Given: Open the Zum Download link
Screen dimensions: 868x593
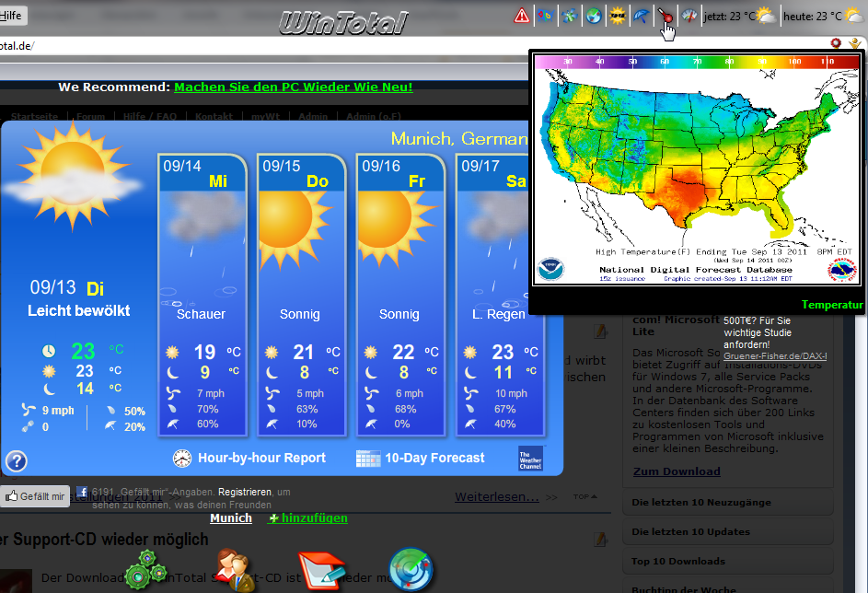Looking at the screenshot, I should 677,471.
